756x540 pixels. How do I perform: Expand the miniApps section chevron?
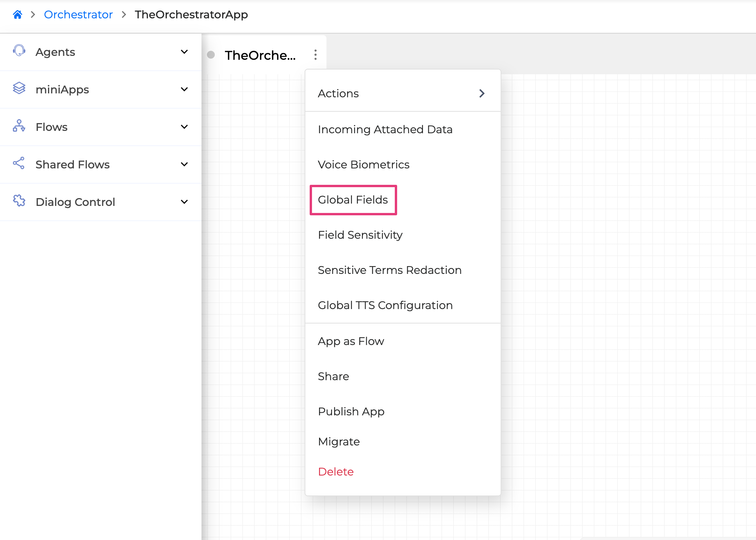pyautogui.click(x=184, y=89)
